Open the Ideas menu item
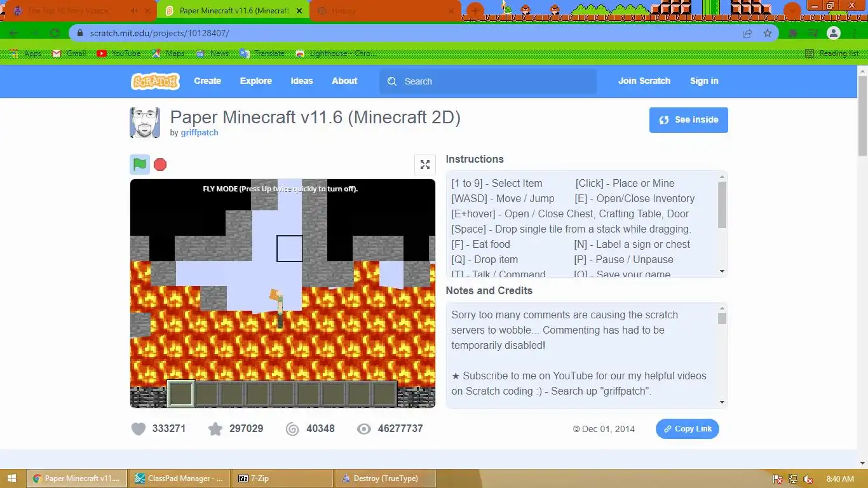 click(302, 81)
